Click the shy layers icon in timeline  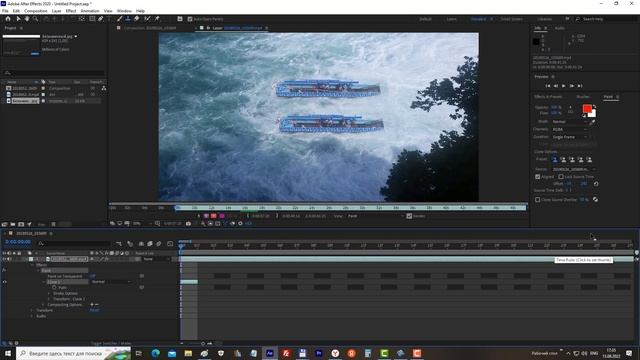[141, 244]
